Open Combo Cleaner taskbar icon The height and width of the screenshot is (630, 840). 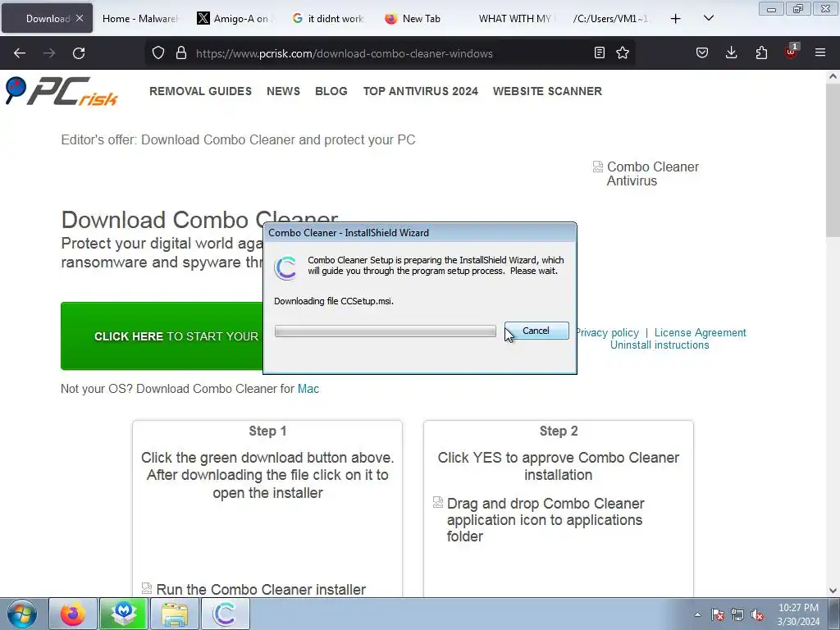(225, 614)
